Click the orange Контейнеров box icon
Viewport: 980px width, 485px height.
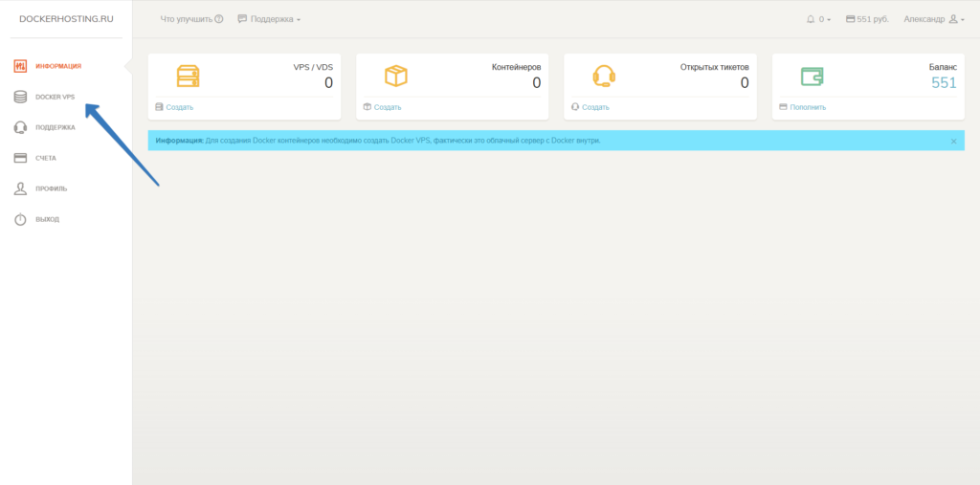tap(395, 76)
